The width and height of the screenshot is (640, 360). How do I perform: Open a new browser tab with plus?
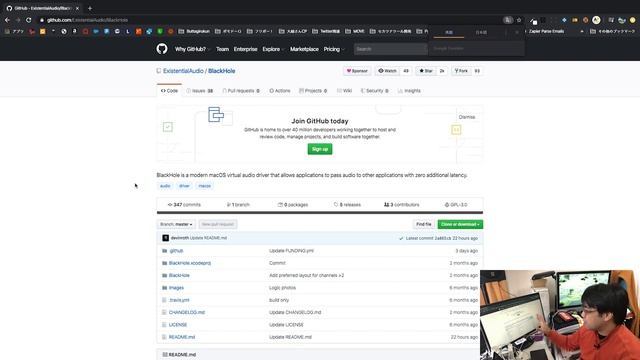[x=90, y=8]
